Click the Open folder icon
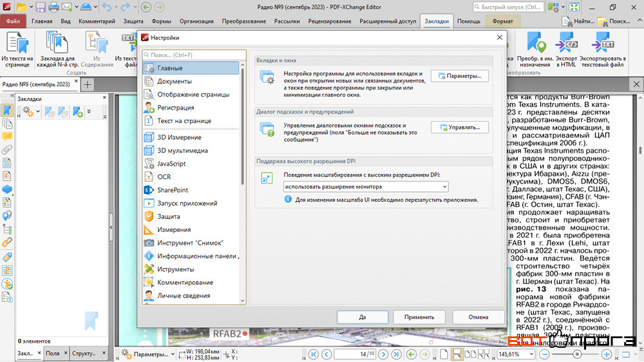Image resolution: width=644 pixels, height=362 pixels. (21, 7)
